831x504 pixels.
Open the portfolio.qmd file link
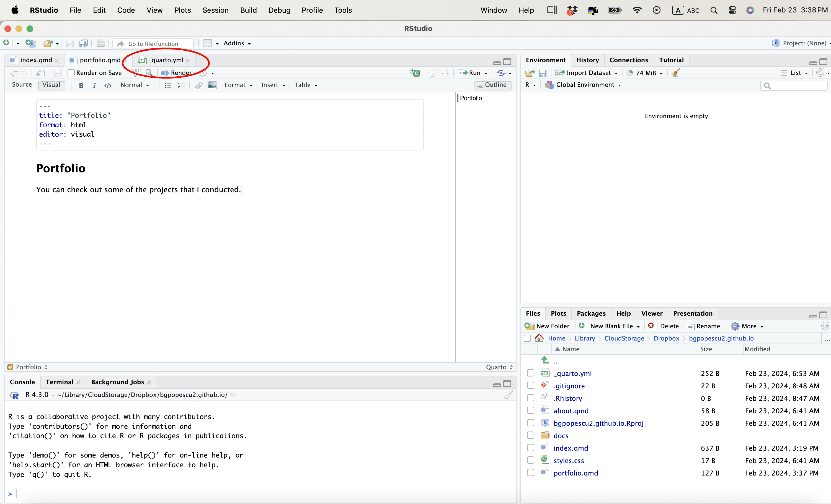pyautogui.click(x=575, y=473)
